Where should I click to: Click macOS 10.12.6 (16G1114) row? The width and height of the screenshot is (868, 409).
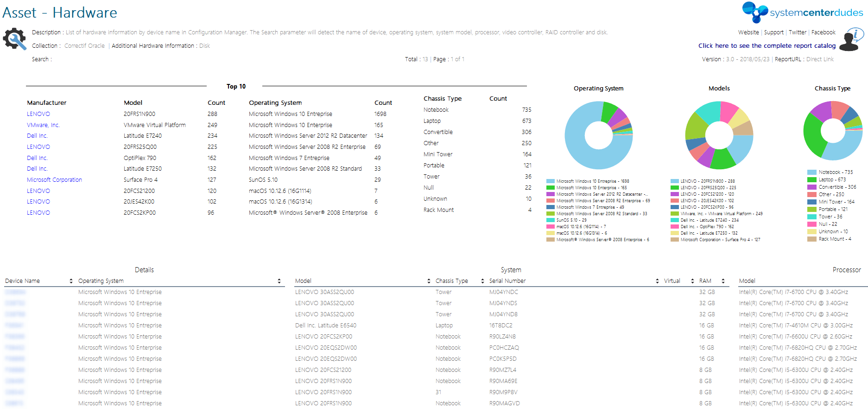click(x=280, y=191)
